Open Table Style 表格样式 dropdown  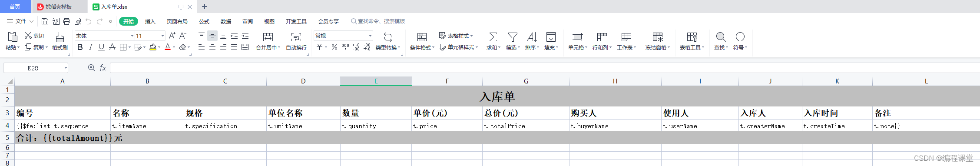tap(456, 36)
